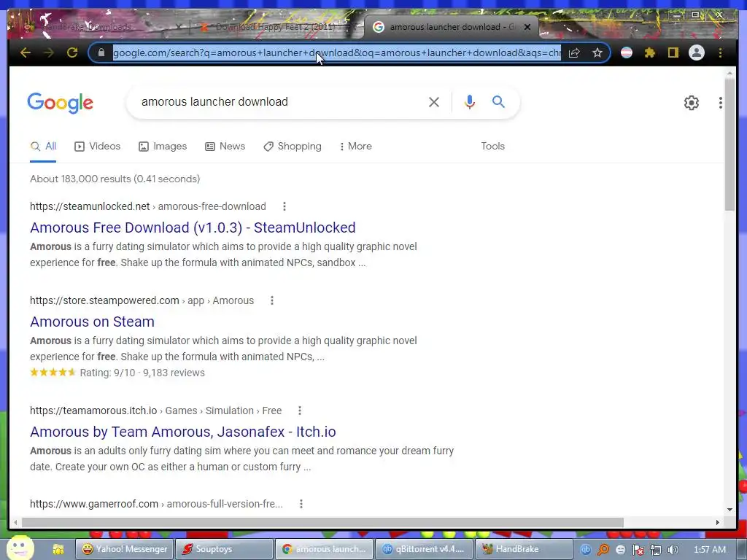747x560 pixels.
Task: Submit search with the magnifier icon
Action: [498, 101]
